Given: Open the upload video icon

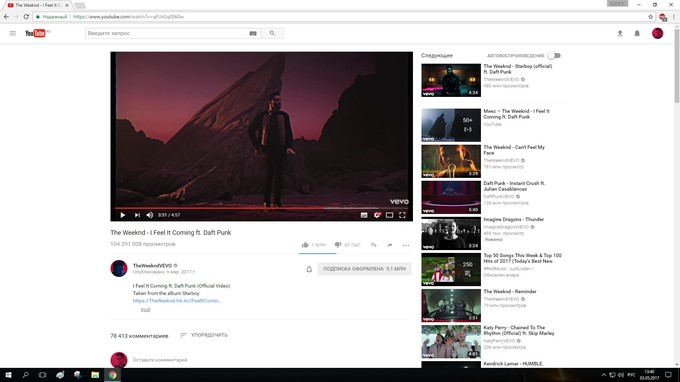Looking at the screenshot, I should [620, 33].
